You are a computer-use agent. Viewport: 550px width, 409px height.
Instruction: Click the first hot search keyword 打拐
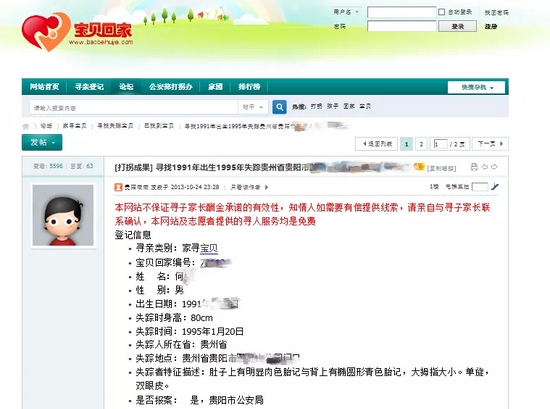(x=316, y=106)
